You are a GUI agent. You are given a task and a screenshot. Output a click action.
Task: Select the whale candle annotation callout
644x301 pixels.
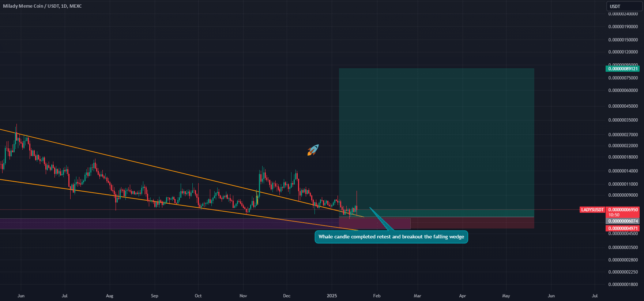point(391,237)
